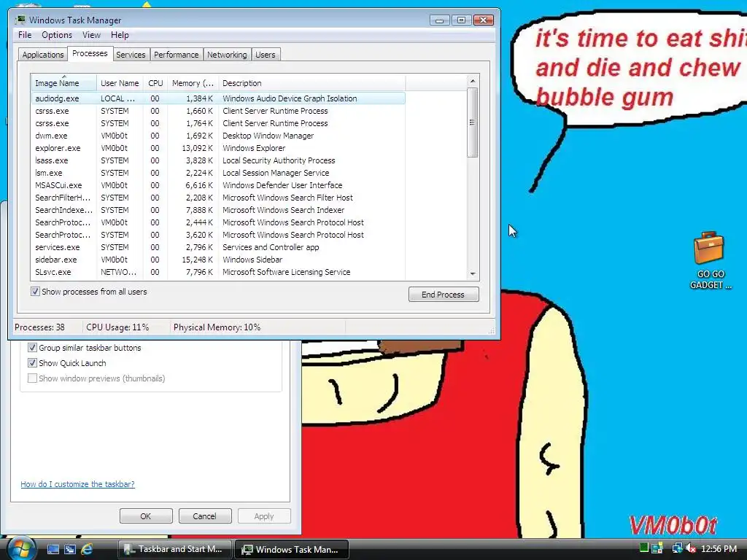Click Cancel in Taskbar properties dialog
Image resolution: width=747 pixels, height=560 pixels.
(204, 516)
